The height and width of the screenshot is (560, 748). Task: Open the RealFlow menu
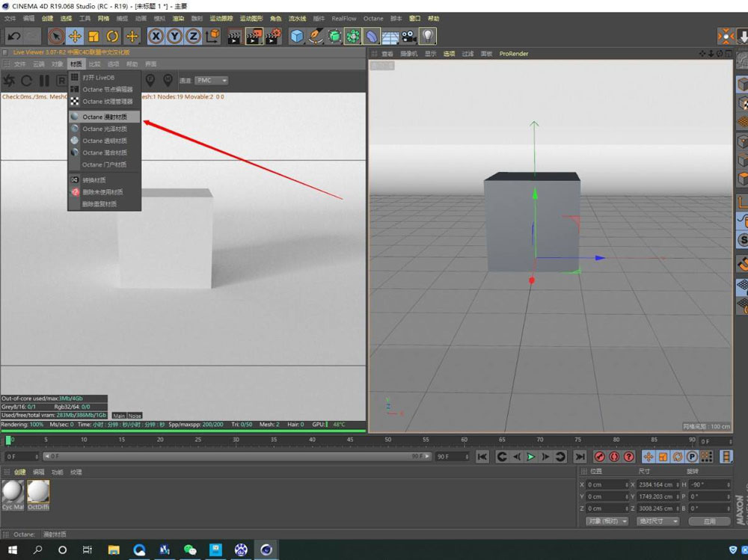tap(344, 19)
